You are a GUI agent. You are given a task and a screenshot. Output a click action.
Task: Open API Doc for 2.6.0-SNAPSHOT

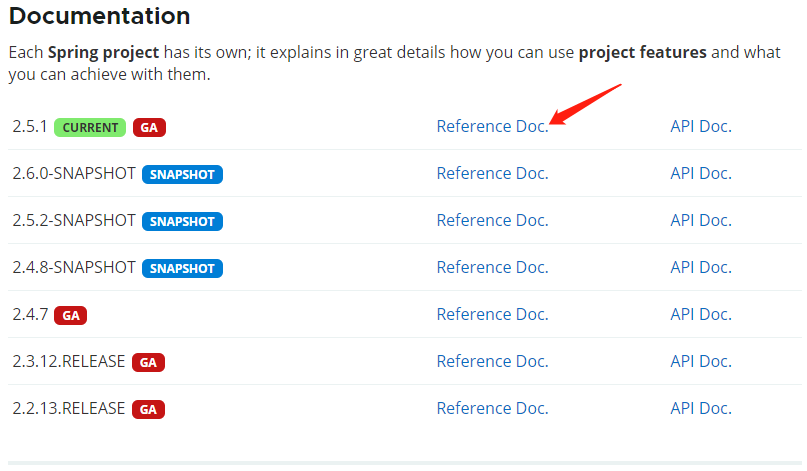coord(700,174)
